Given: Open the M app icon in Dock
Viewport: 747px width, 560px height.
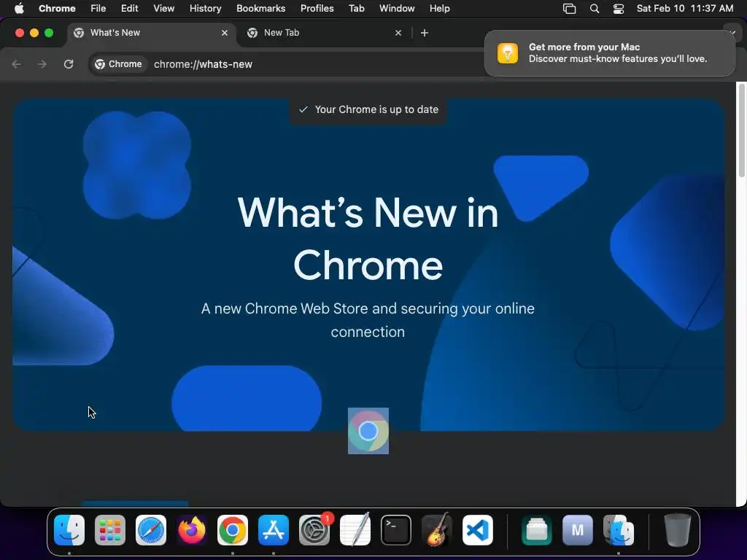Looking at the screenshot, I should coord(578,530).
